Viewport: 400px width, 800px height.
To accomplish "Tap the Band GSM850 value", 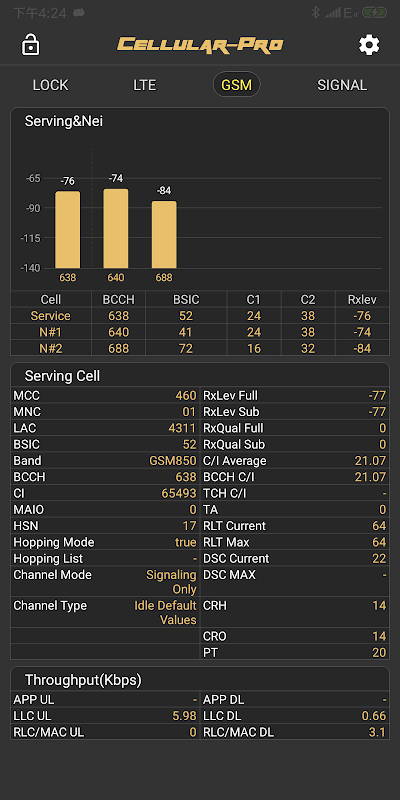I will [x=172, y=461].
